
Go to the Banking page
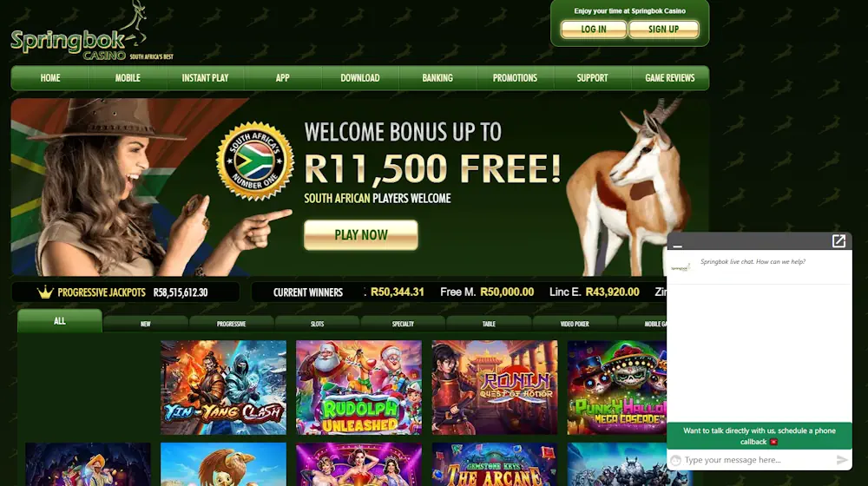coord(437,78)
